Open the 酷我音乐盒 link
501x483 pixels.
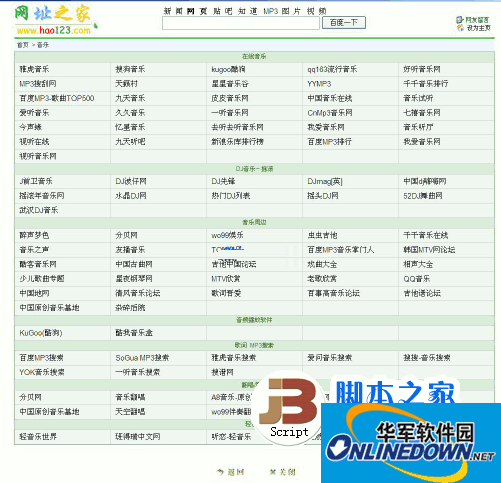134,333
